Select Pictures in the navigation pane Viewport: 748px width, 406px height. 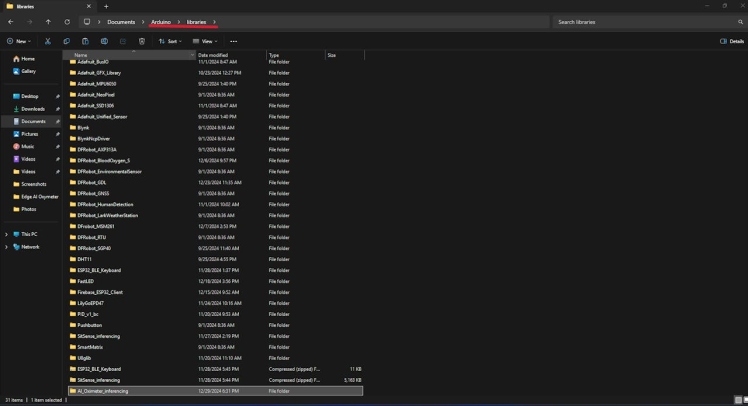tap(29, 134)
